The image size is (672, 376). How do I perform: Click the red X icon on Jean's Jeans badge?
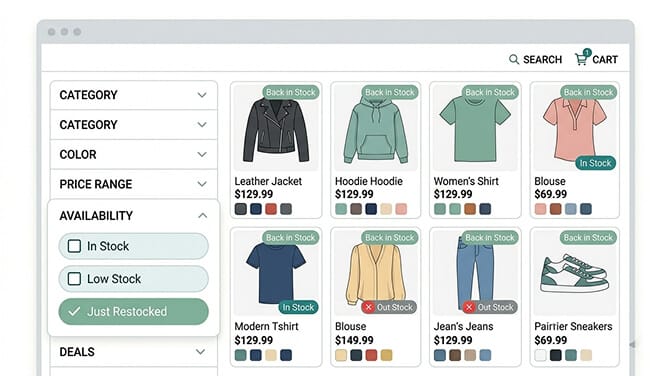(469, 307)
